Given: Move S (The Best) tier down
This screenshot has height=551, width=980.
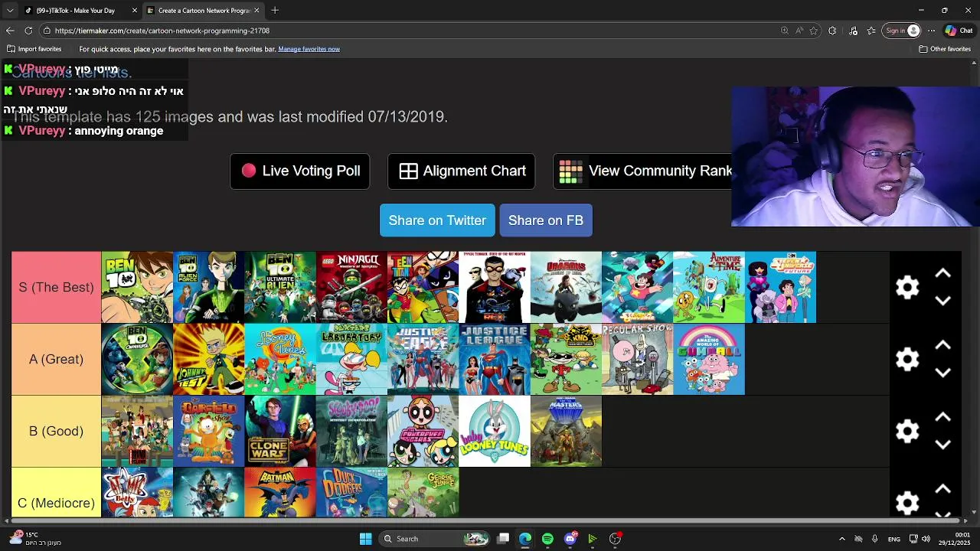Looking at the screenshot, I should tap(943, 301).
